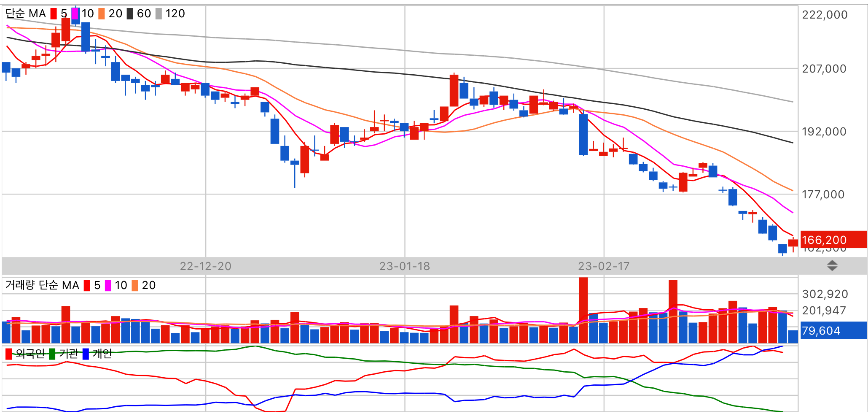Image resolution: width=868 pixels, height=419 pixels.
Task: Click the tallest red volume bar
Action: [583, 310]
